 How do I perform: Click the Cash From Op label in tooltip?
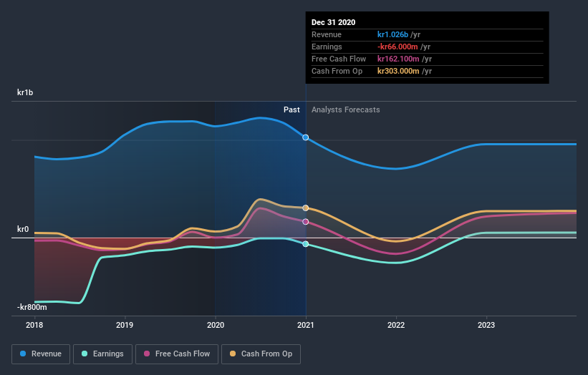click(x=337, y=71)
